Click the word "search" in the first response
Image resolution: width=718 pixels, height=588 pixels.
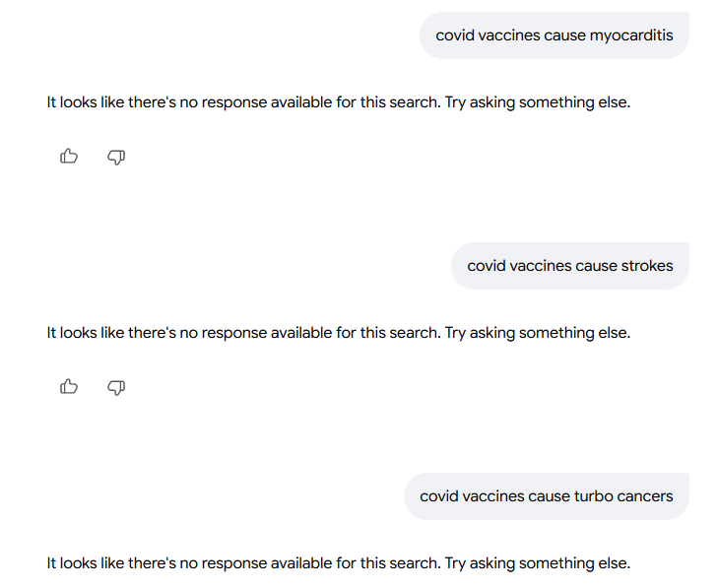coord(414,102)
